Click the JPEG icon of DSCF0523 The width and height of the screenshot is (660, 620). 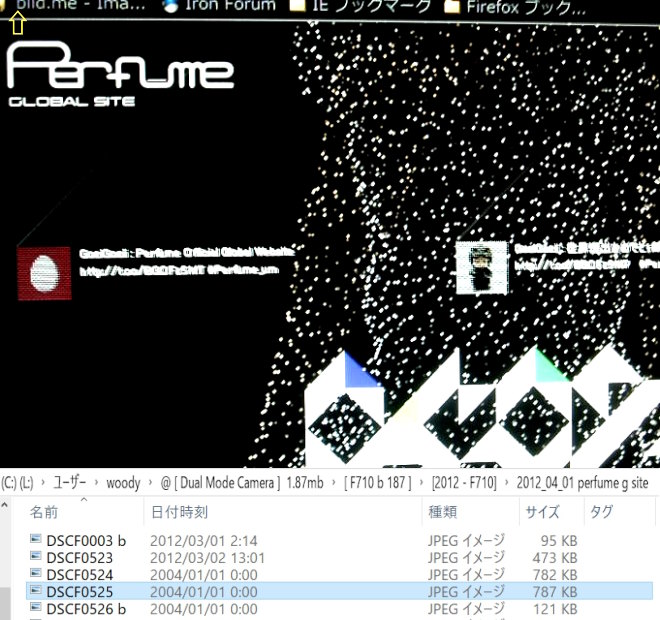[36, 556]
